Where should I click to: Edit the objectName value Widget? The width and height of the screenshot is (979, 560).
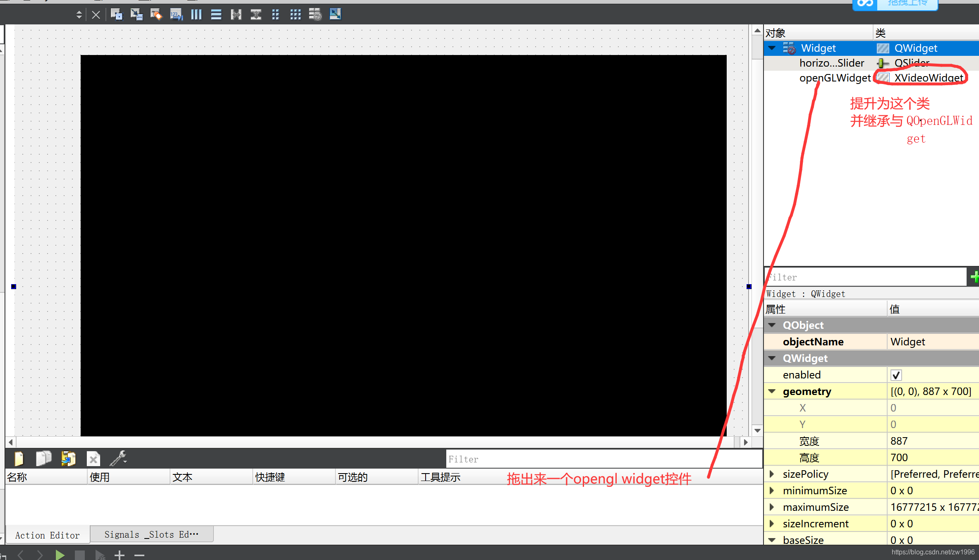933,342
